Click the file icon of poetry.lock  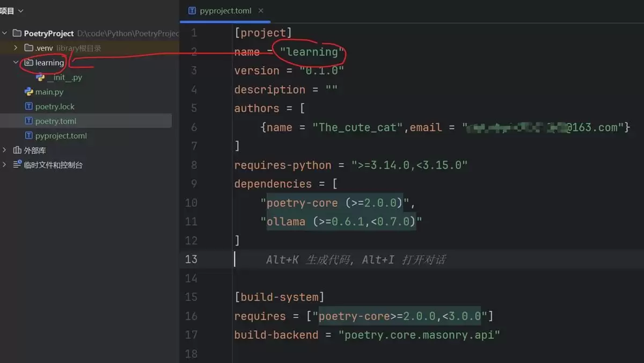click(x=29, y=106)
